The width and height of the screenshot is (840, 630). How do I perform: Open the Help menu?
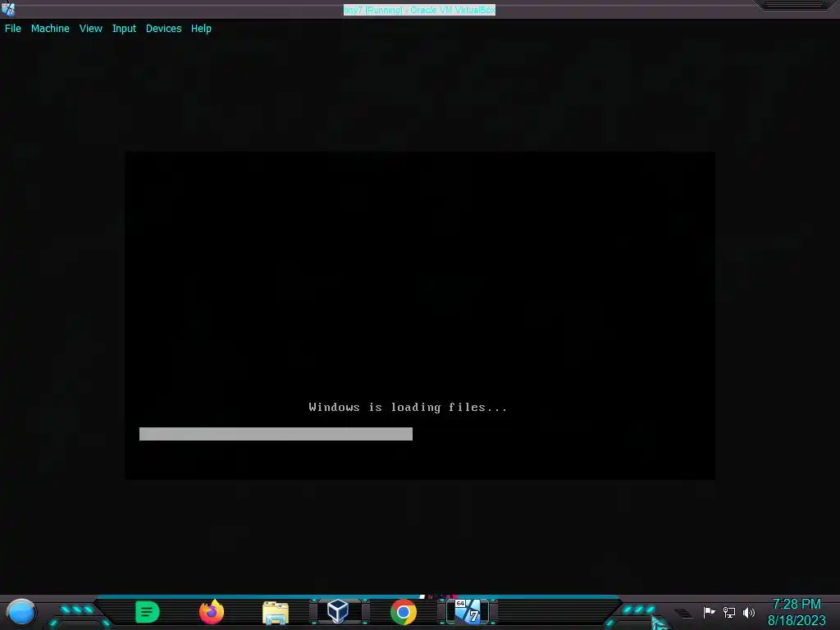(x=201, y=29)
